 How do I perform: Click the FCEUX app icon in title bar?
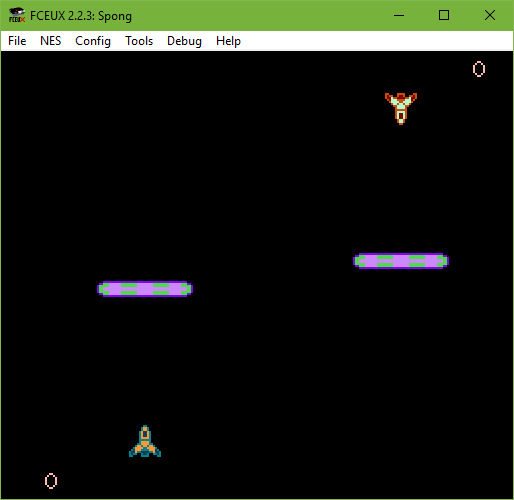tap(17, 15)
